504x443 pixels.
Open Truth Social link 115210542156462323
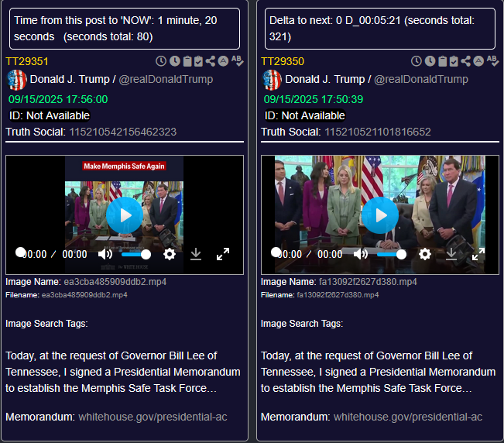[123, 132]
